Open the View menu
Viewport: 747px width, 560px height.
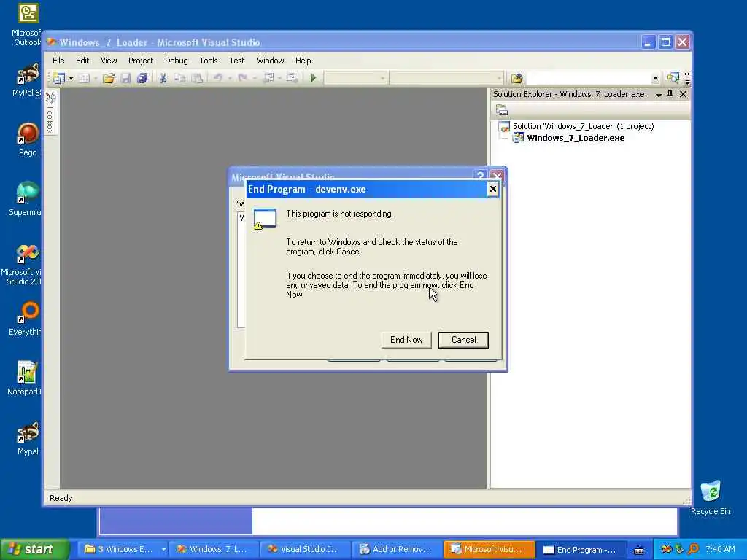[109, 61]
